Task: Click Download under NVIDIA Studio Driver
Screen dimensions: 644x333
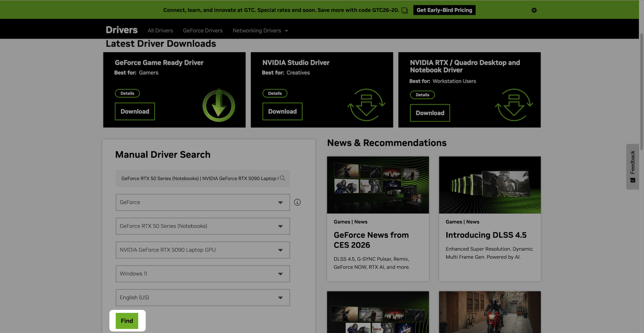Action: tap(282, 111)
